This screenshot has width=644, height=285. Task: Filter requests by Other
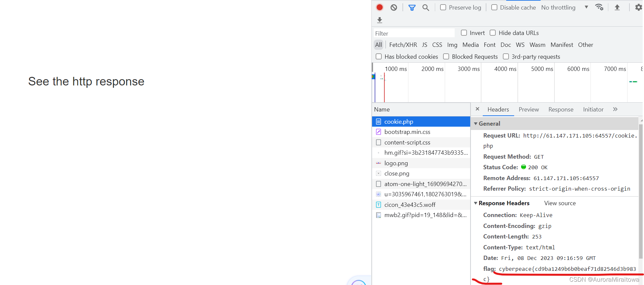[x=586, y=45]
